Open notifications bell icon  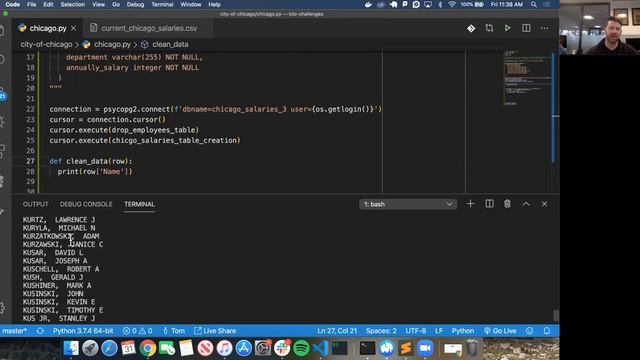pos(547,331)
